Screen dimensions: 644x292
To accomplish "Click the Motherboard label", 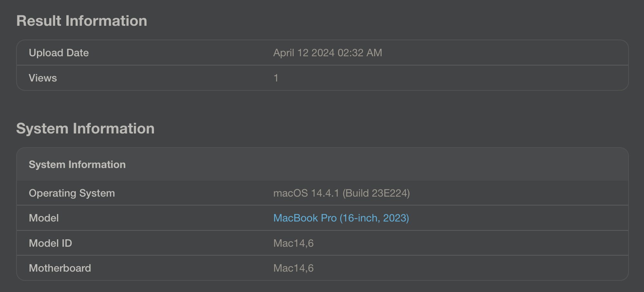I will click(x=60, y=268).
